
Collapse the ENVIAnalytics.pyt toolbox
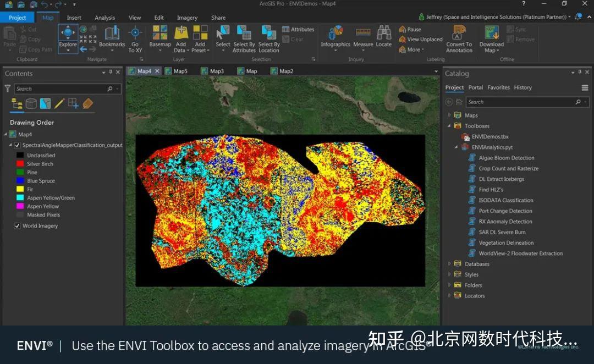click(455, 147)
